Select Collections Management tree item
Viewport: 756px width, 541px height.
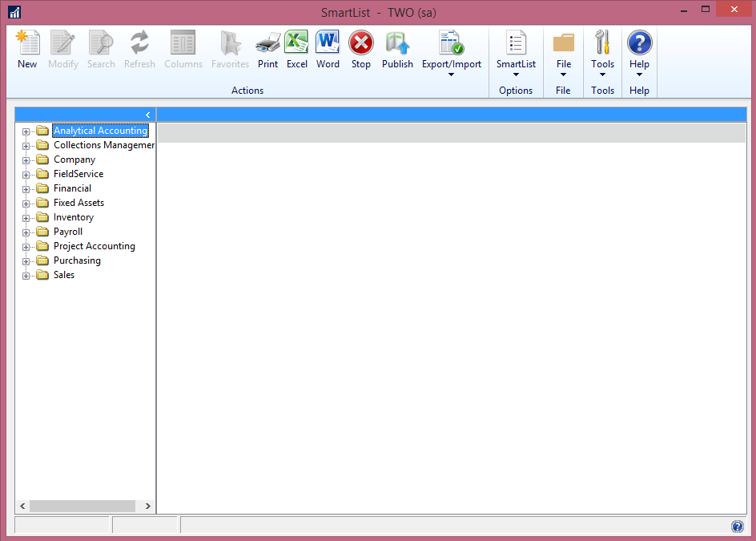(104, 145)
